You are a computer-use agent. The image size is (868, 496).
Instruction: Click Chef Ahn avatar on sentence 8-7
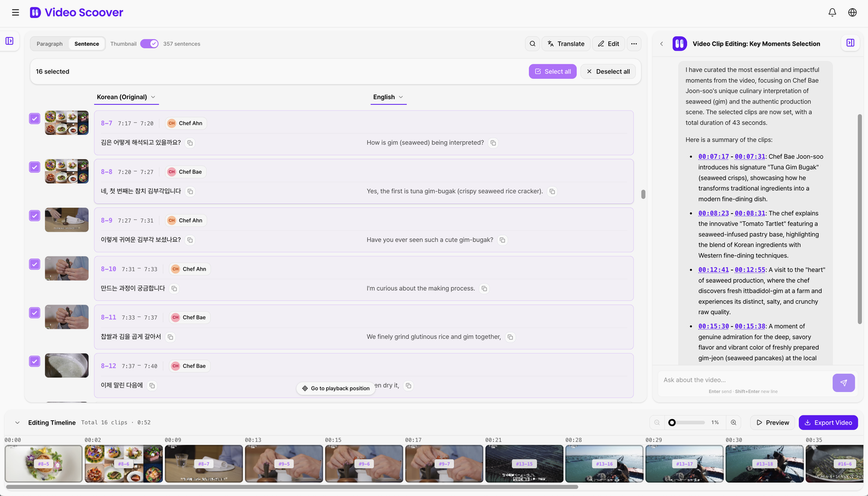pos(171,123)
